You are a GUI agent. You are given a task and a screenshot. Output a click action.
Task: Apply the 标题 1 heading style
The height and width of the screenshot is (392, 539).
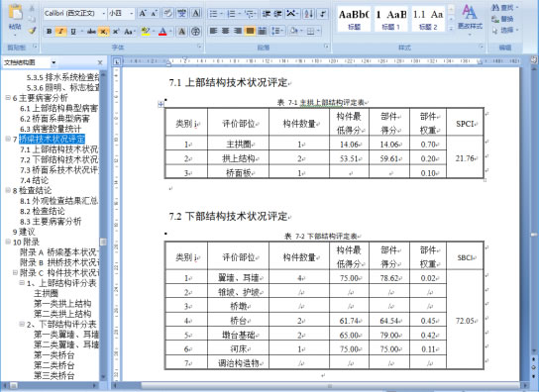[390, 19]
